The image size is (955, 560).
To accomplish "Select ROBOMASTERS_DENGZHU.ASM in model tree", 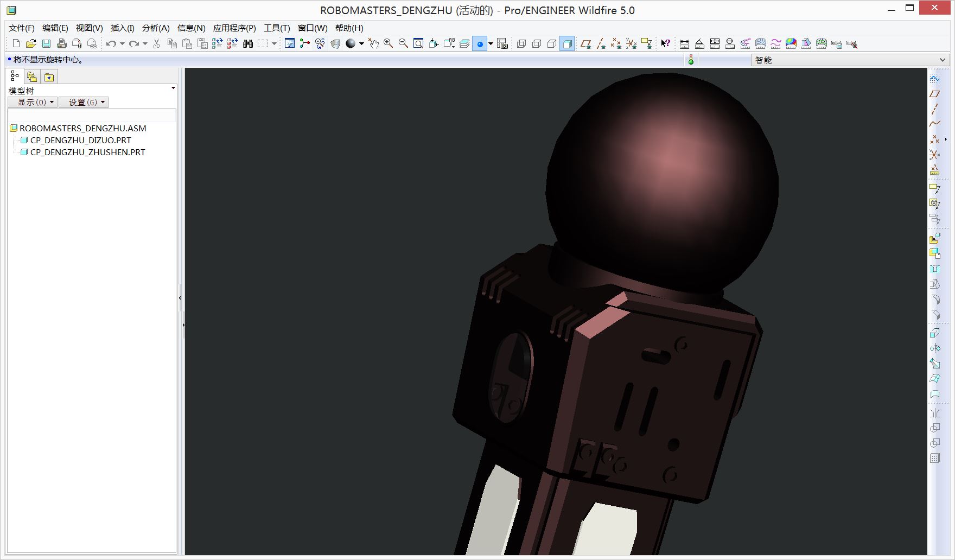I will coord(82,128).
